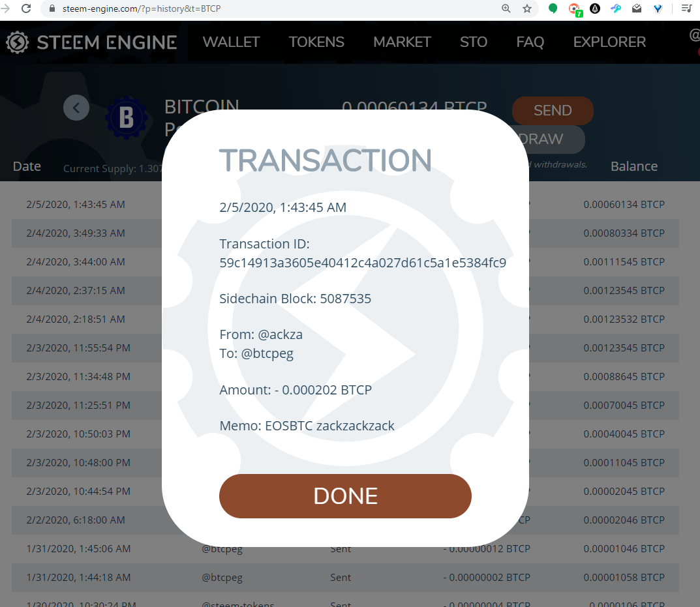The width and height of the screenshot is (700, 607).
Task: Open the TOKENS menu item
Action: coord(316,42)
